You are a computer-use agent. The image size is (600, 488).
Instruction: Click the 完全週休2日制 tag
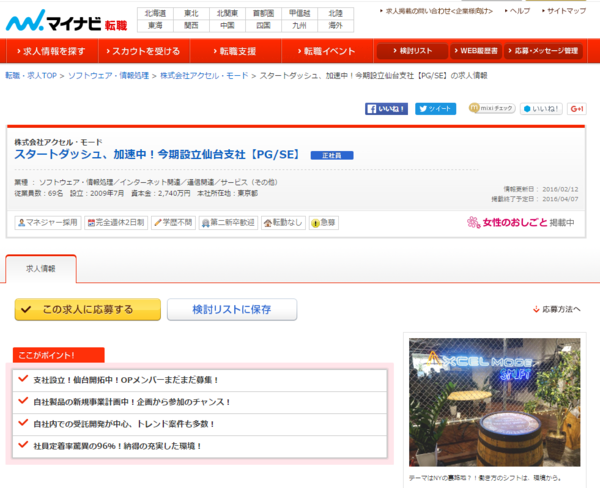coord(116,223)
